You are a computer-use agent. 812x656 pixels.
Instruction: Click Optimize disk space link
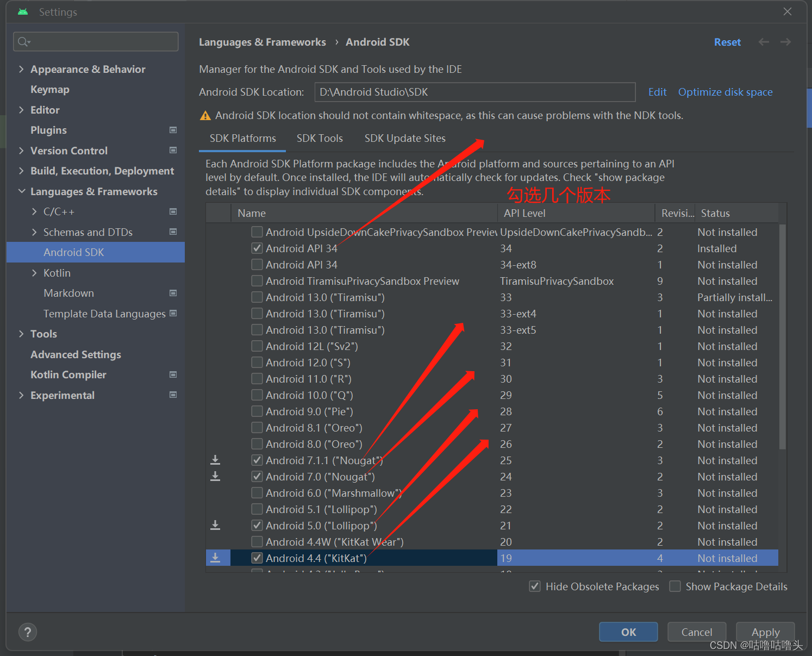click(725, 92)
